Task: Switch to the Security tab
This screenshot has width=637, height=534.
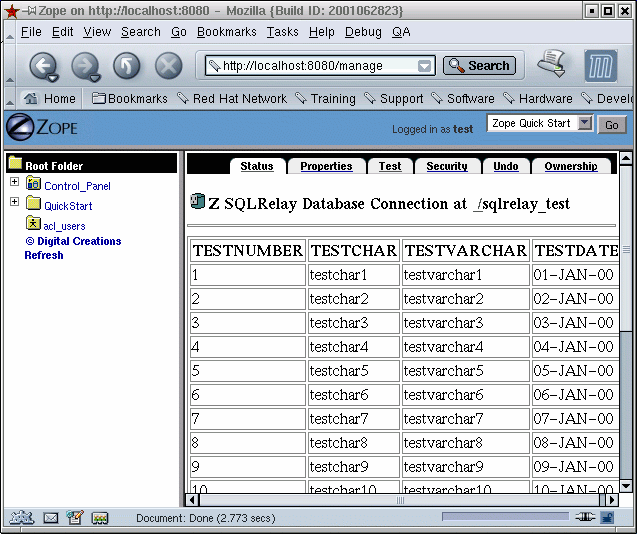Action: (446, 166)
